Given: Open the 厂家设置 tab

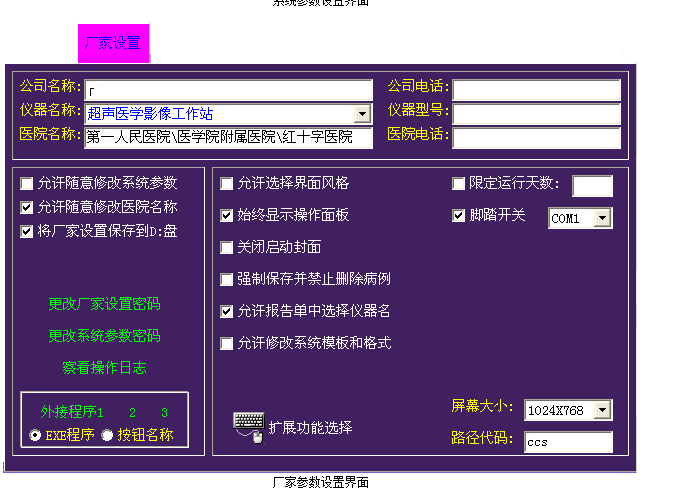Looking at the screenshot, I should (x=113, y=43).
